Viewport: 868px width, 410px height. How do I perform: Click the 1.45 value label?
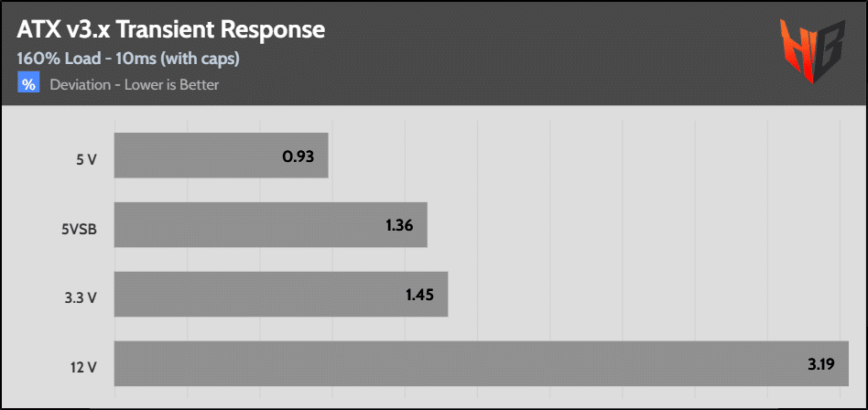pos(419,295)
